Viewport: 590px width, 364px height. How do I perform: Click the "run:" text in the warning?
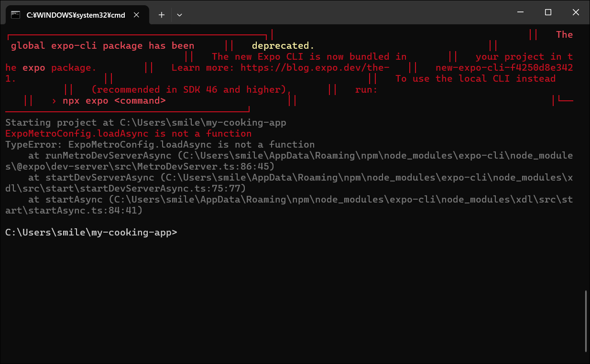tap(367, 90)
